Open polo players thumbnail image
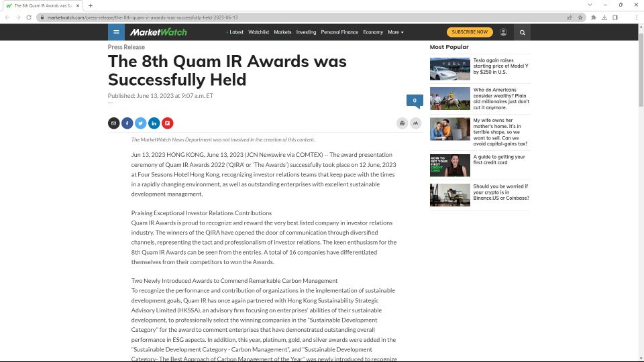The width and height of the screenshot is (644, 362). [x=449, y=99]
